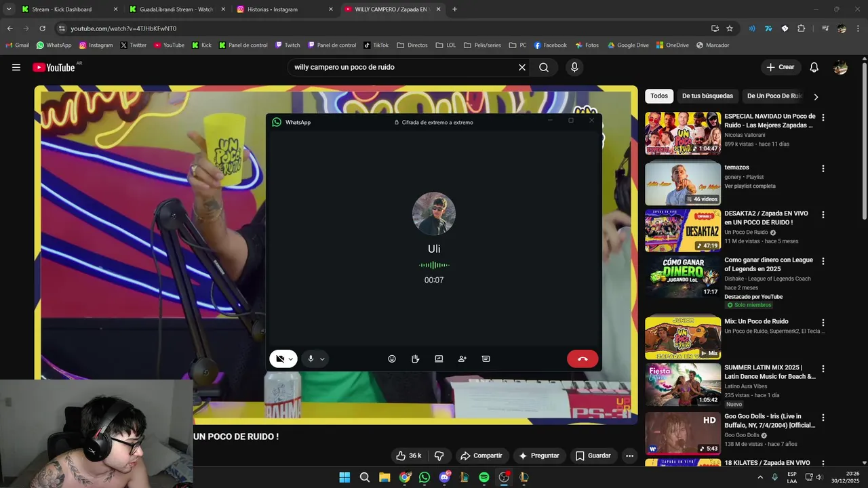
Task: Dislike the video
Action: click(439, 455)
